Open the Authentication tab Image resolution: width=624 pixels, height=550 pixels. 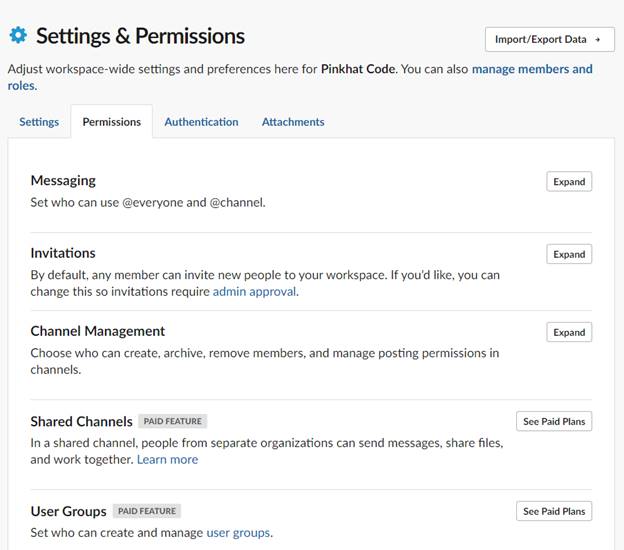tap(201, 122)
